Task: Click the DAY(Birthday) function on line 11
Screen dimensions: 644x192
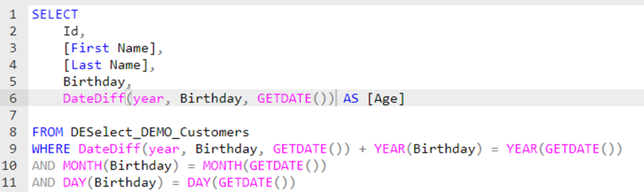Action: coord(113,182)
